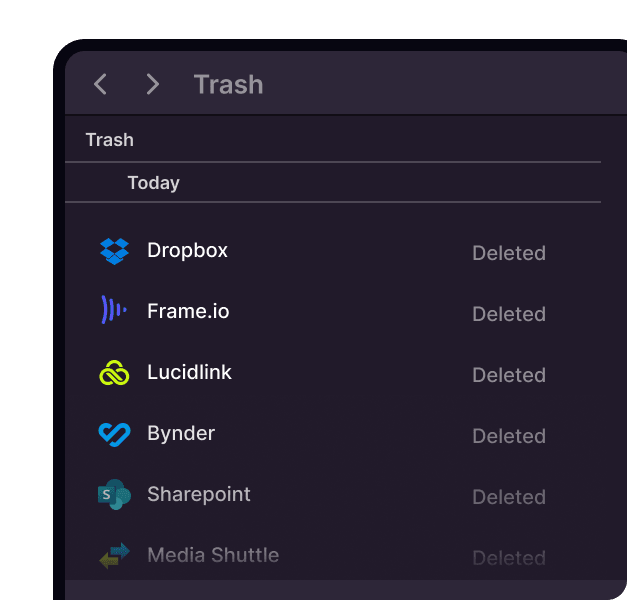
Task: Click the Frame.io waveform icon
Action: 114,311
